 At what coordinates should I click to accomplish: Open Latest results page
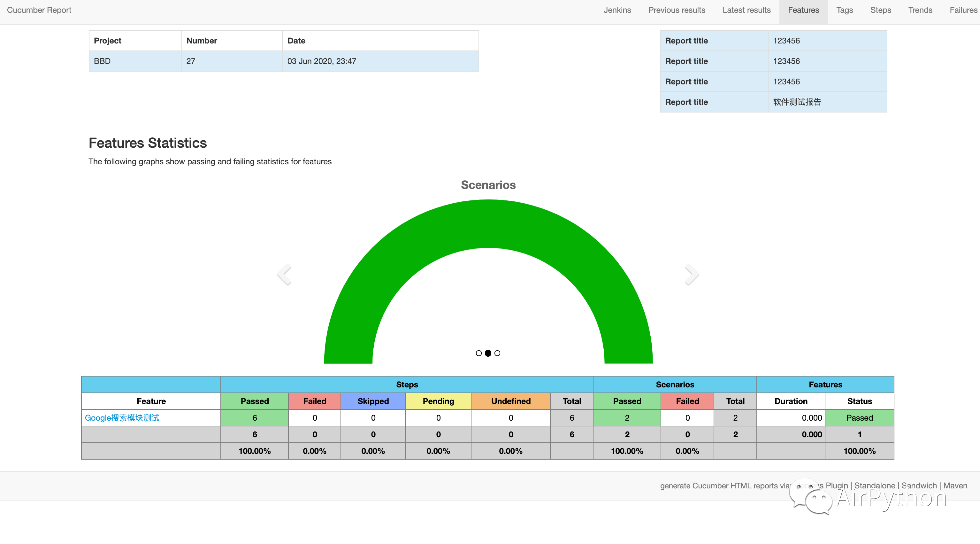point(746,10)
